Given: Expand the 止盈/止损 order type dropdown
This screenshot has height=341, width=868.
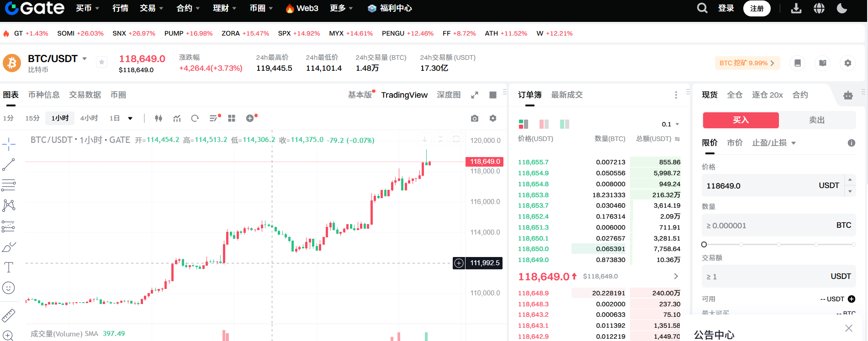Looking at the screenshot, I should point(774,143).
